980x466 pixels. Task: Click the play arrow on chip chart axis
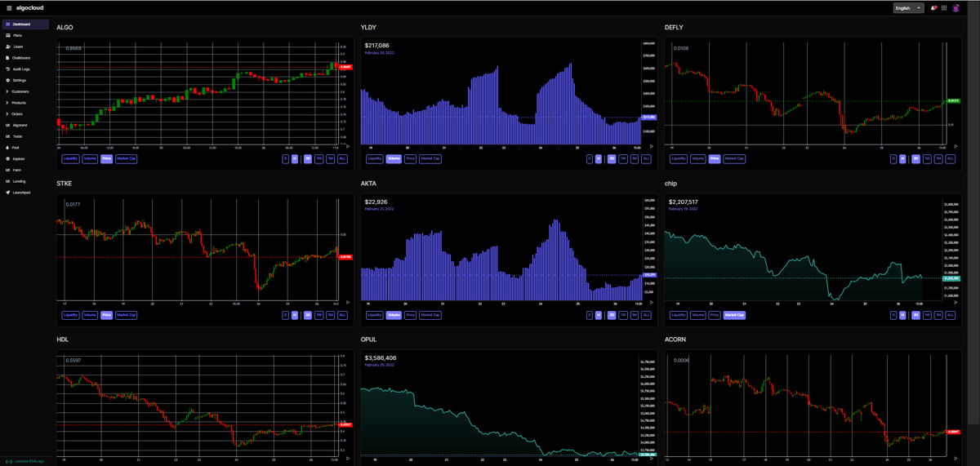(956, 302)
